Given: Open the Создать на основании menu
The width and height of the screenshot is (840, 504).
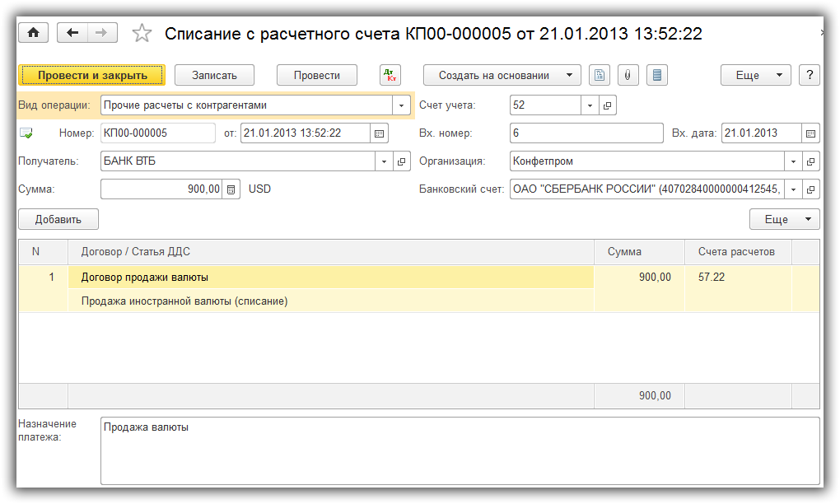Looking at the screenshot, I should (x=502, y=75).
